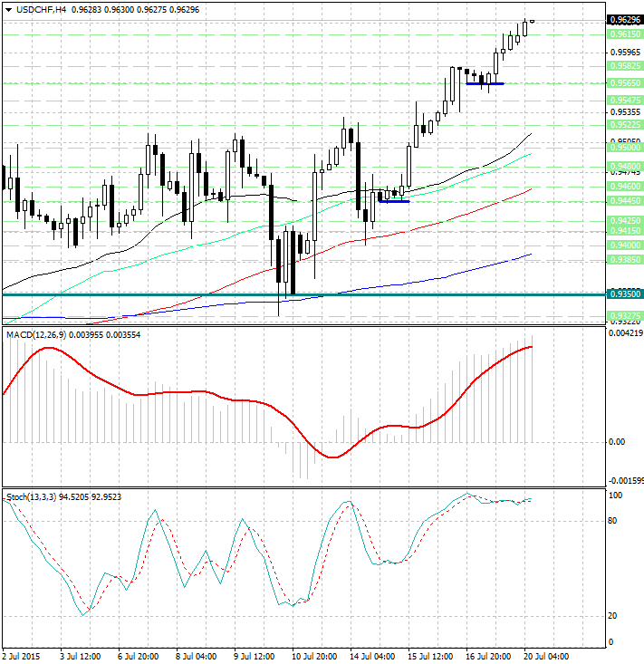Click the 6 Jul 20:00 time label

click(139, 657)
